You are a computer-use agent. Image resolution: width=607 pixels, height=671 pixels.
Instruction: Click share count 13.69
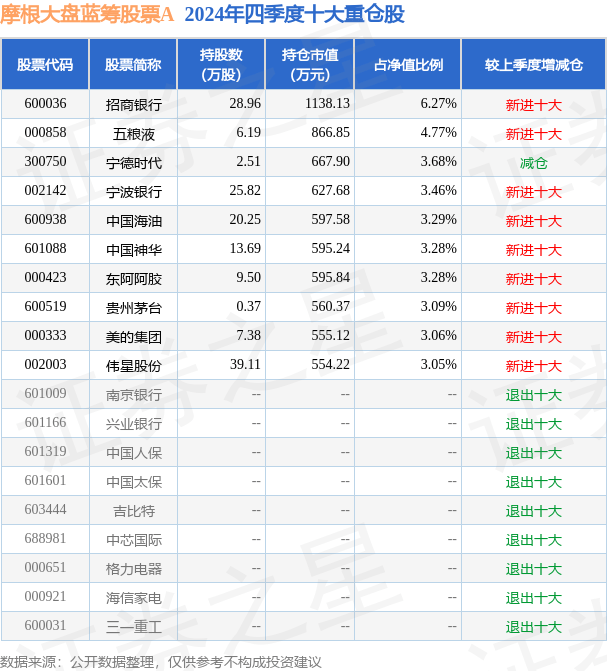[x=245, y=249]
